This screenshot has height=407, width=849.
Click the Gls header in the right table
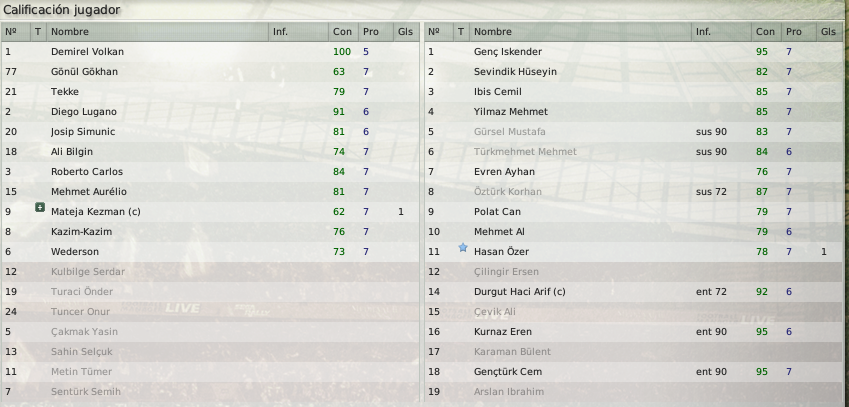[828, 32]
